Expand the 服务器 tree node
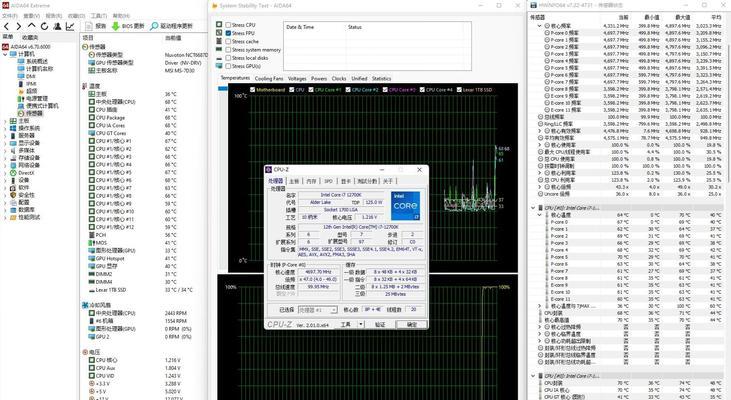 point(6,136)
